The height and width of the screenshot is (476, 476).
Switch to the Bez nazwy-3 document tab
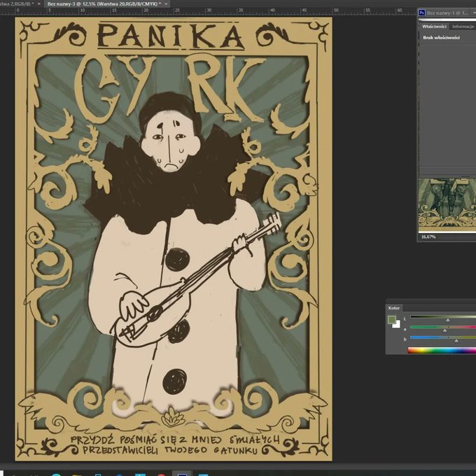[104, 4]
